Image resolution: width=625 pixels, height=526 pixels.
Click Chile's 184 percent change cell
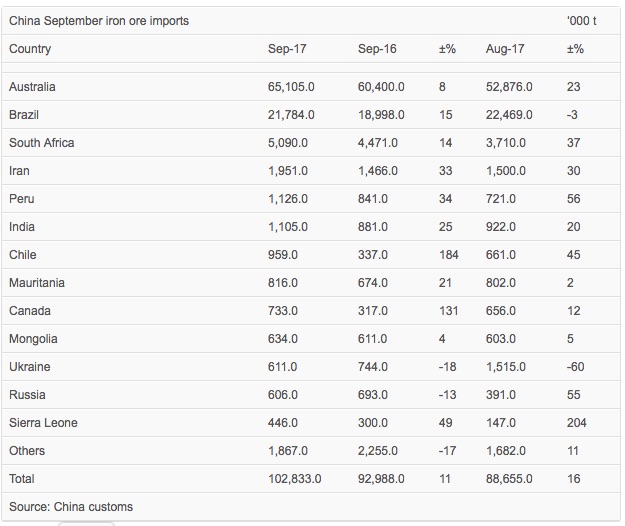(448, 255)
